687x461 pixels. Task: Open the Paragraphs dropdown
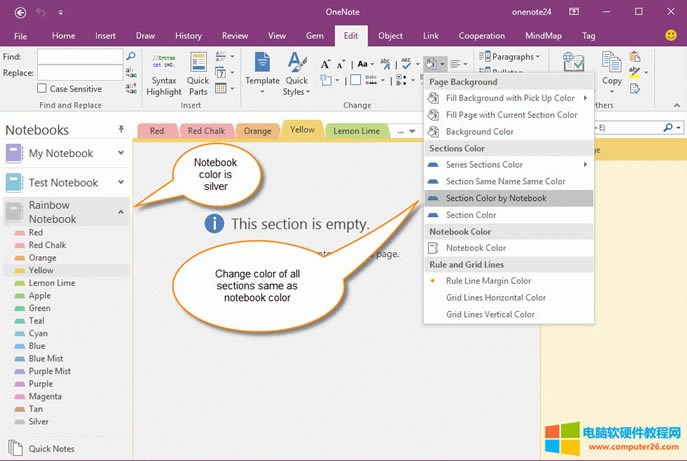[x=515, y=57]
